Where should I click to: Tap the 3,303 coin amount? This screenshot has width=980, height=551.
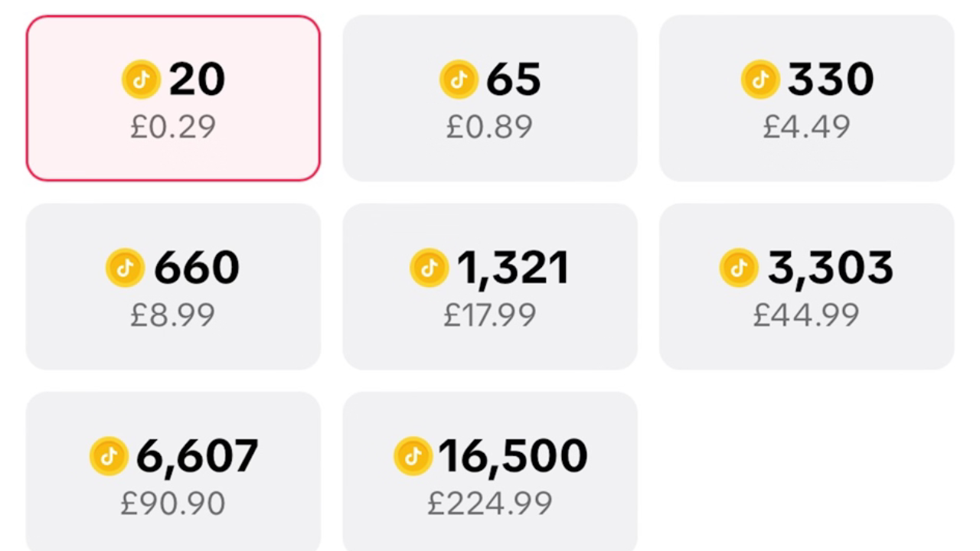point(830,268)
